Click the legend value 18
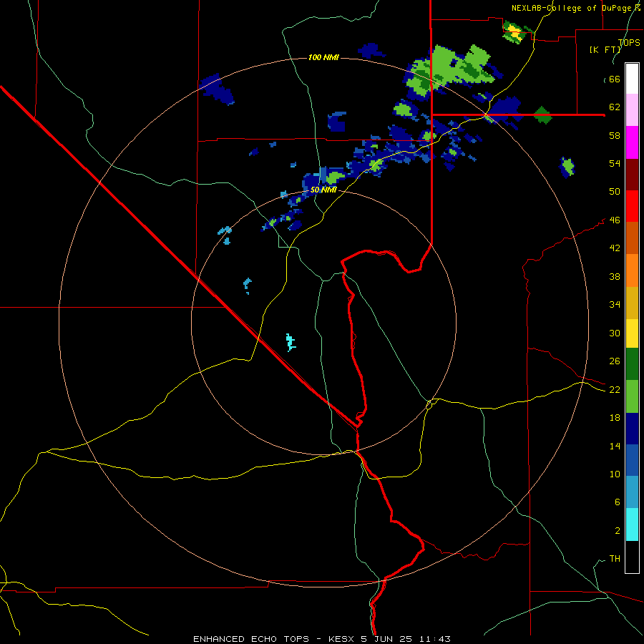Screen dimensions: 644x644 (x=615, y=418)
